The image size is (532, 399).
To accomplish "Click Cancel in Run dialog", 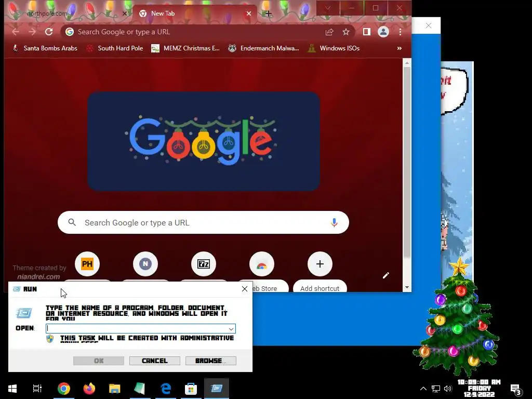I will click(155, 361).
